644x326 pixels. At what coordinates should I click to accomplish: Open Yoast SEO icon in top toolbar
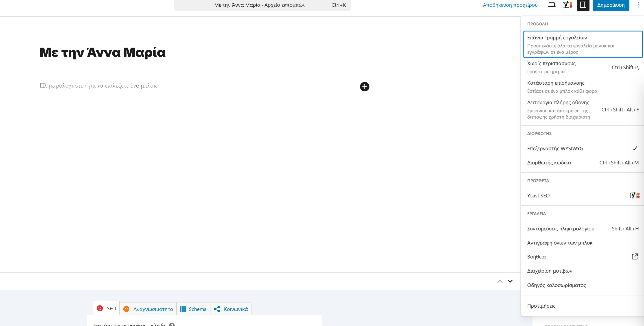point(567,5)
